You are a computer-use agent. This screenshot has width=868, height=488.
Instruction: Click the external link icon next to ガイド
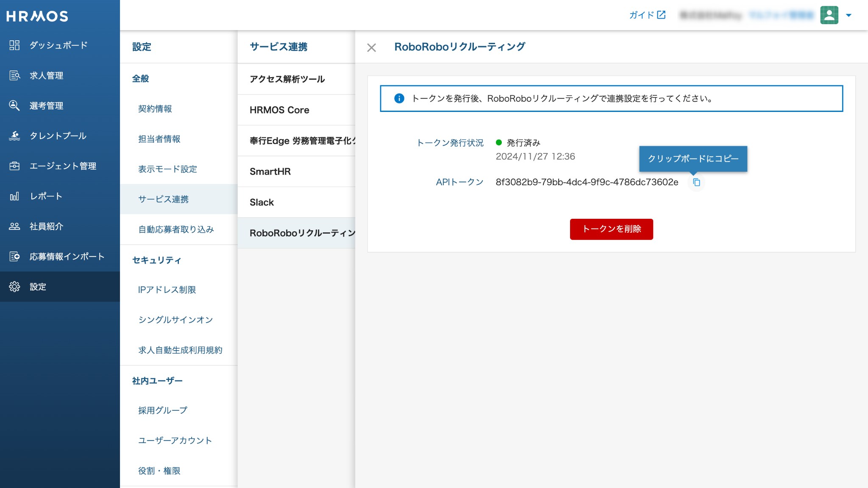pyautogui.click(x=661, y=15)
